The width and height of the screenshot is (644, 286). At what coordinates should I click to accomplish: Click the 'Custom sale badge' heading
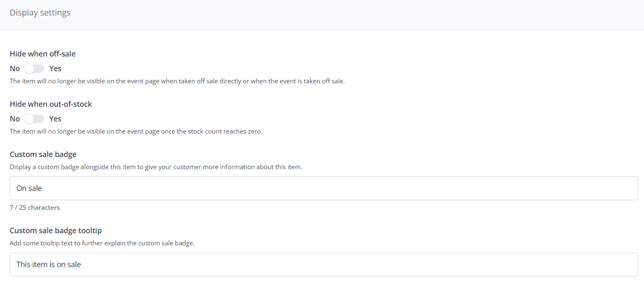pyautogui.click(x=43, y=155)
